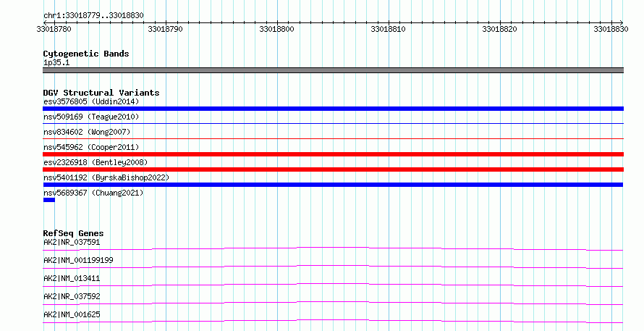This screenshot has width=644, height=331.
Task: Click the esv3576805 (Uddin2014) variant label
Action: click(x=91, y=101)
